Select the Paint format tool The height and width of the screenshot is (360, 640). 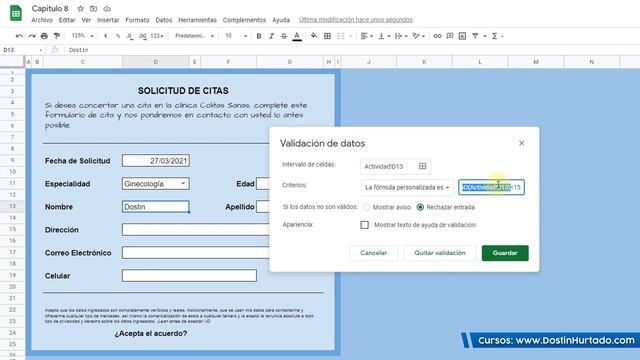pyautogui.click(x=57, y=36)
